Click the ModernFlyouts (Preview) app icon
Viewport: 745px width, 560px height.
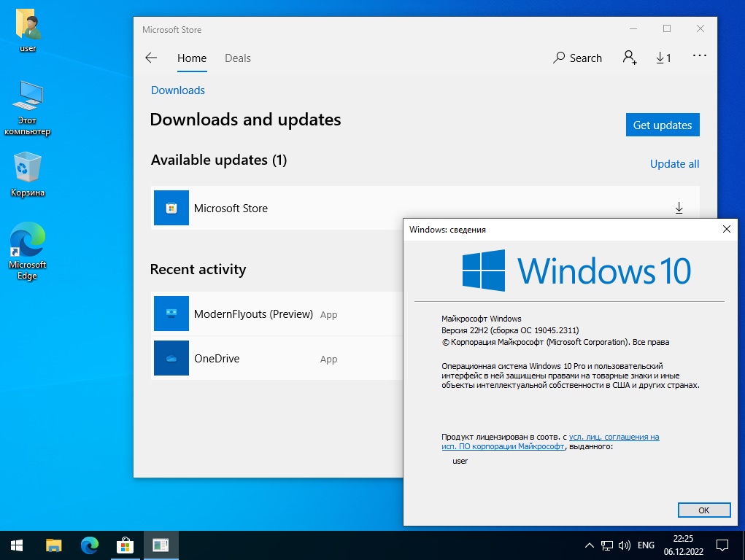171,314
